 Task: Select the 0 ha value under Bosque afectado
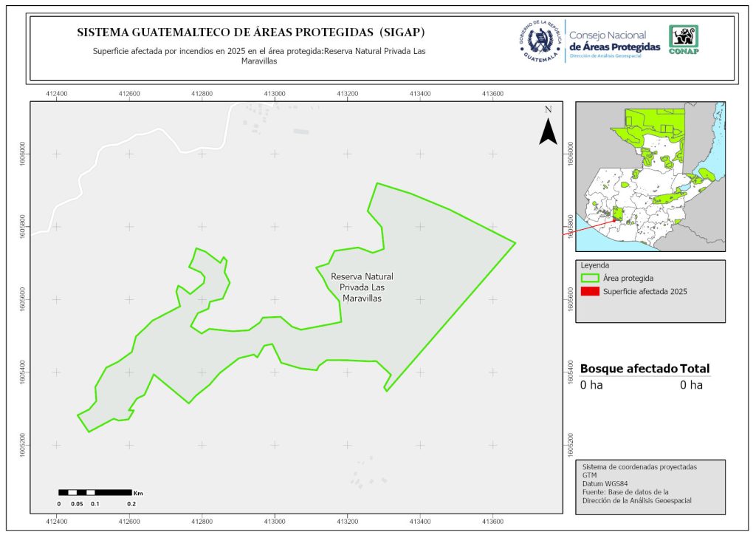click(592, 385)
